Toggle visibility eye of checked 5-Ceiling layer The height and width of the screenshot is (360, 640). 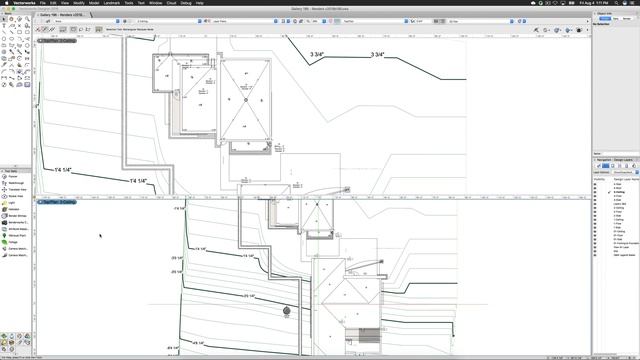pyautogui.click(x=595, y=192)
